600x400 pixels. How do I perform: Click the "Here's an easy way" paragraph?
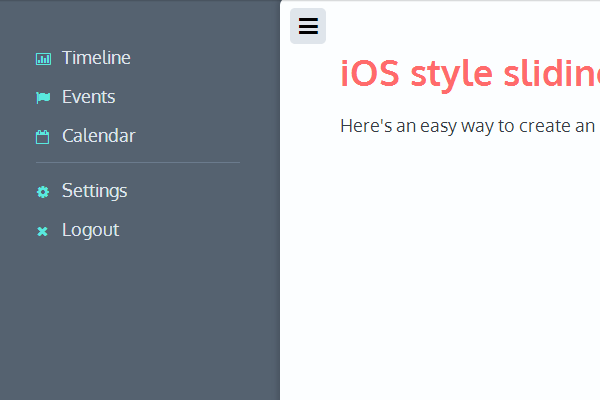470,126
